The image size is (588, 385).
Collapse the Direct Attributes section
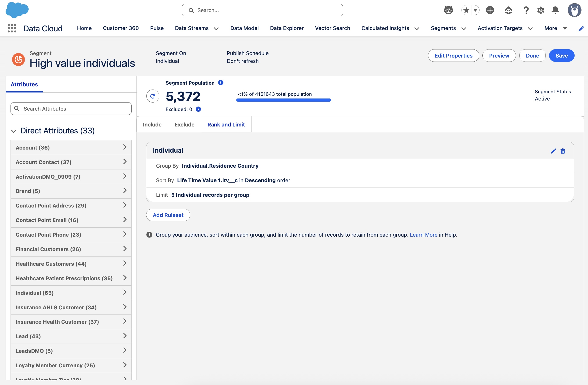tap(14, 131)
